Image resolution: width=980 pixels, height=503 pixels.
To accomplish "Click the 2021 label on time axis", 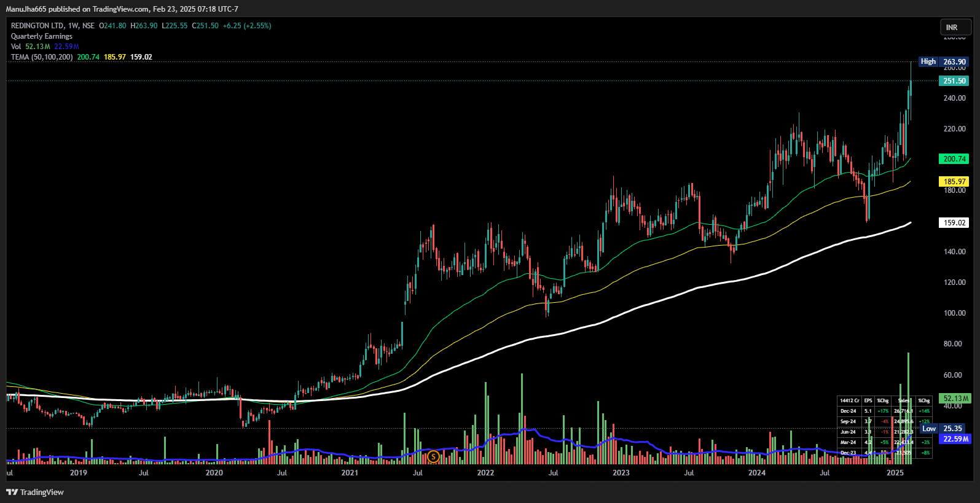I will 350,473.
